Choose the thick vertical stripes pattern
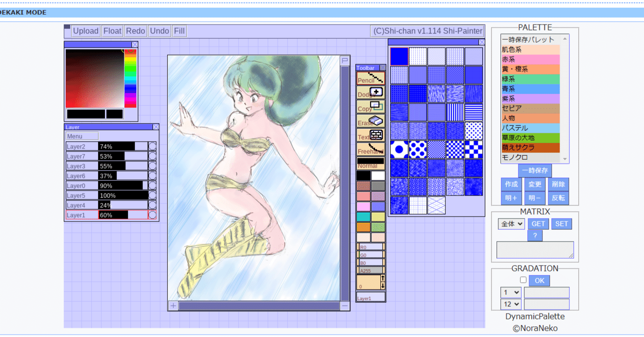This screenshot has width=644, height=337. [x=455, y=112]
